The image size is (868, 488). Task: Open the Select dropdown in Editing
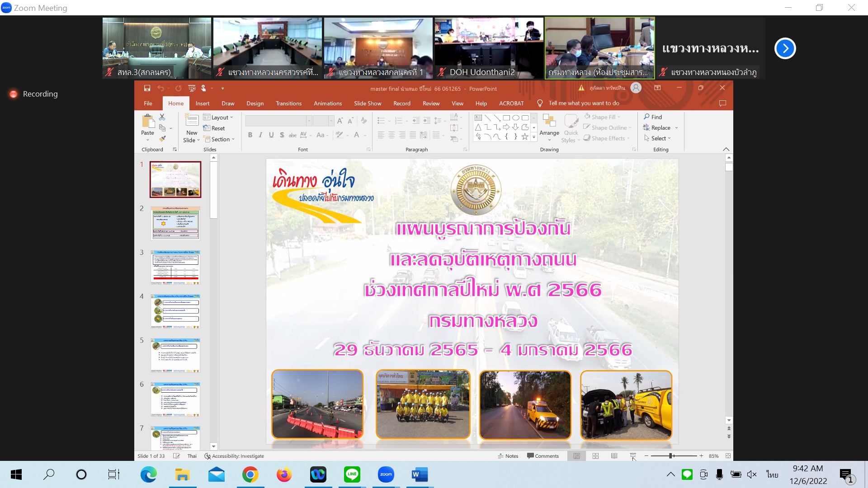tap(658, 138)
